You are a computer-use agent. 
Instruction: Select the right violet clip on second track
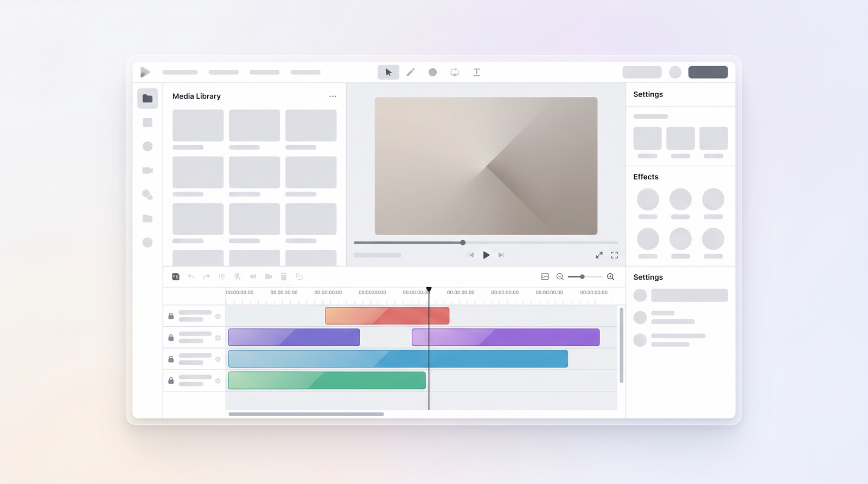point(506,337)
